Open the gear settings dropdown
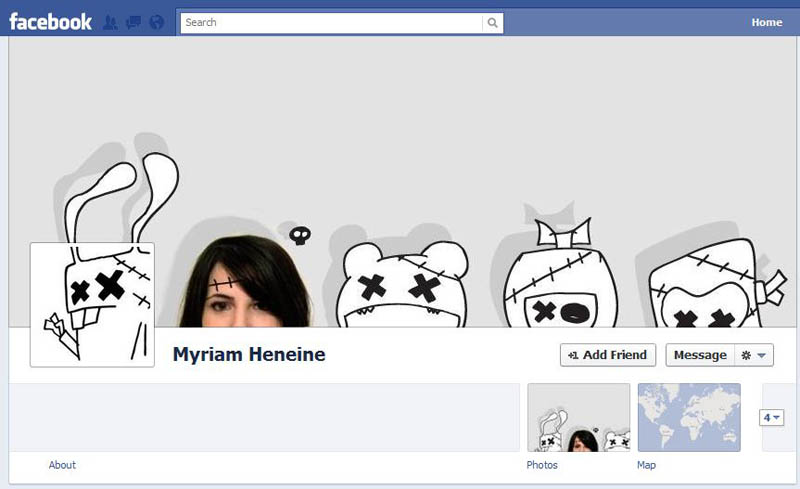This screenshot has width=800, height=489. [753, 355]
